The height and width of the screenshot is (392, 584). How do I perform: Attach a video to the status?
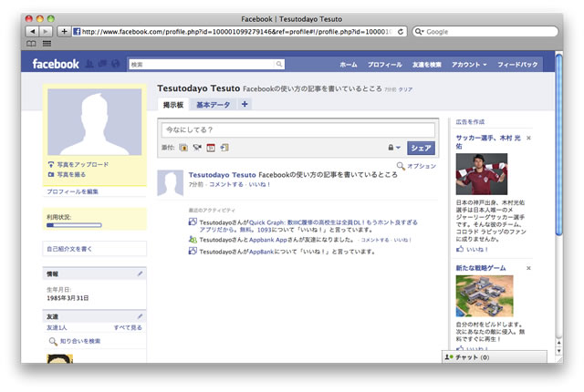click(197, 148)
